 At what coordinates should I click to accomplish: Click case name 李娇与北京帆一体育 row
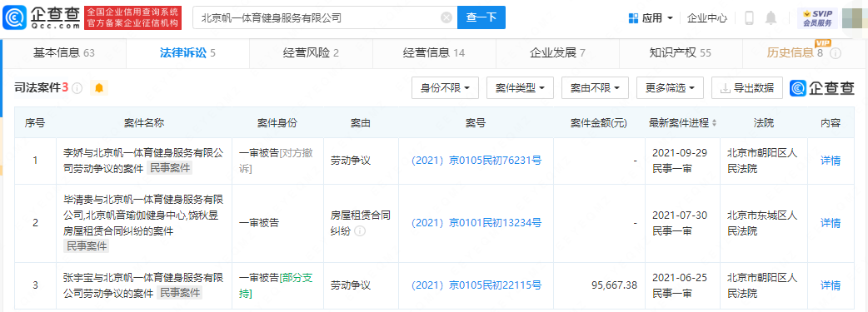144,161
